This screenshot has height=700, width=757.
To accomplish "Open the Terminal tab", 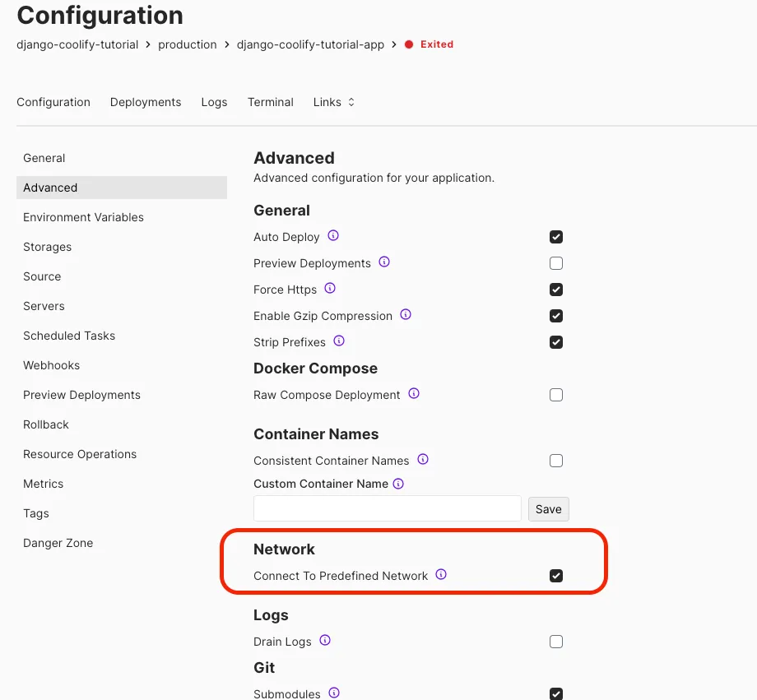I will point(270,101).
